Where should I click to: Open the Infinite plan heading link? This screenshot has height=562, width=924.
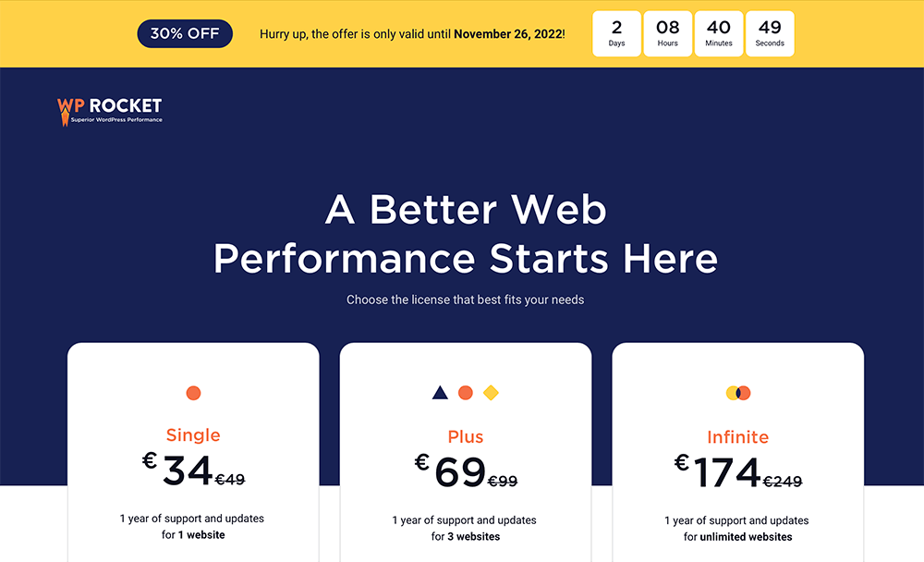click(737, 436)
